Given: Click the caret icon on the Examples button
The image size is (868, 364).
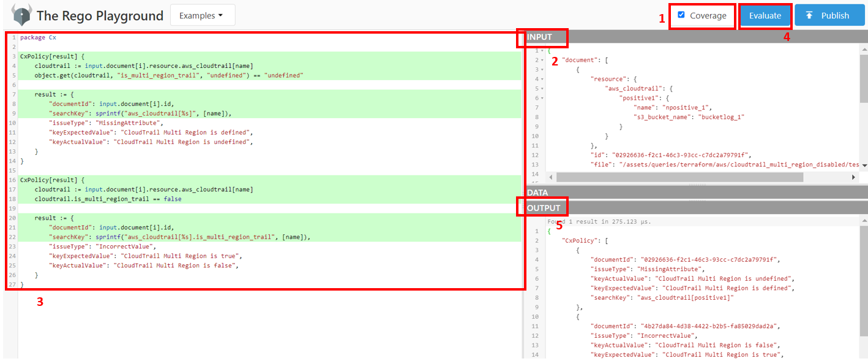Looking at the screenshot, I should tap(221, 15).
